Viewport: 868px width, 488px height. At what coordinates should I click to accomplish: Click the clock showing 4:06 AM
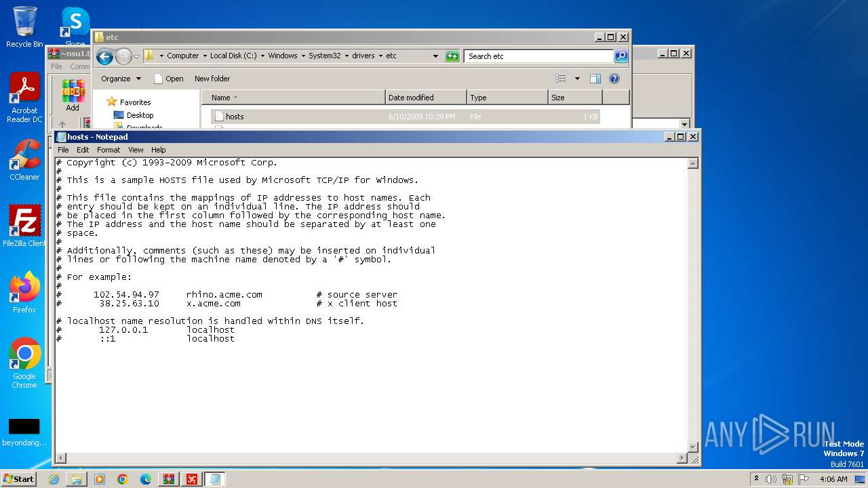pyautogui.click(x=833, y=479)
